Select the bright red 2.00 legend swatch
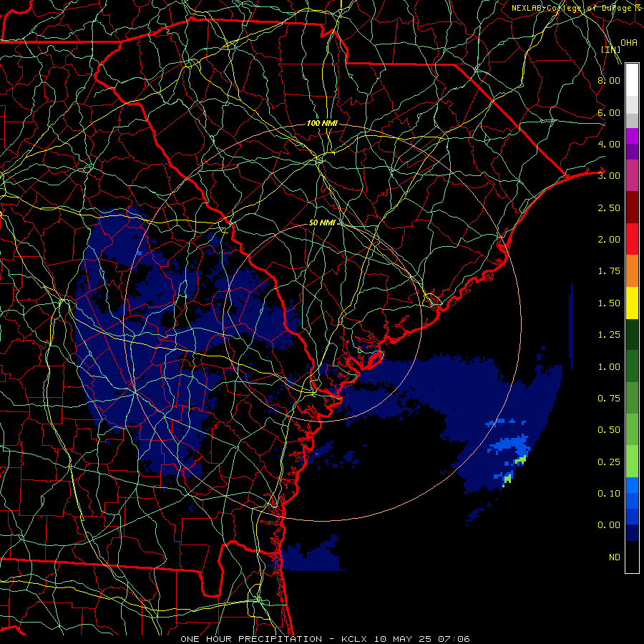This screenshot has height=644, width=644. (x=632, y=239)
